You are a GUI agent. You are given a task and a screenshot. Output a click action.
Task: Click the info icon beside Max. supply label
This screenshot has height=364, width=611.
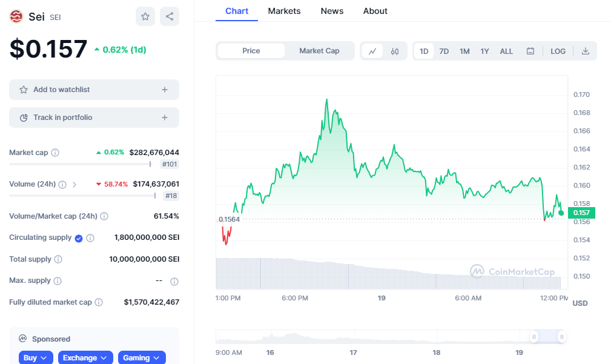58,280
